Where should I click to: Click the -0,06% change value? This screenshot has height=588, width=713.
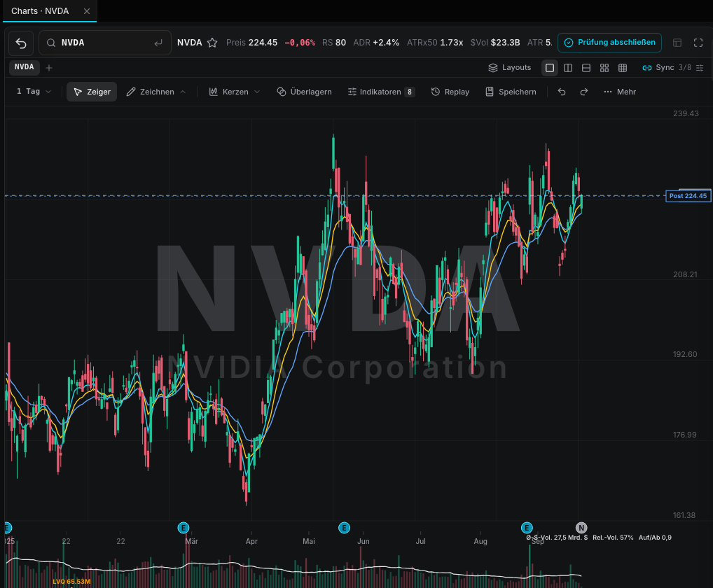pyautogui.click(x=300, y=43)
